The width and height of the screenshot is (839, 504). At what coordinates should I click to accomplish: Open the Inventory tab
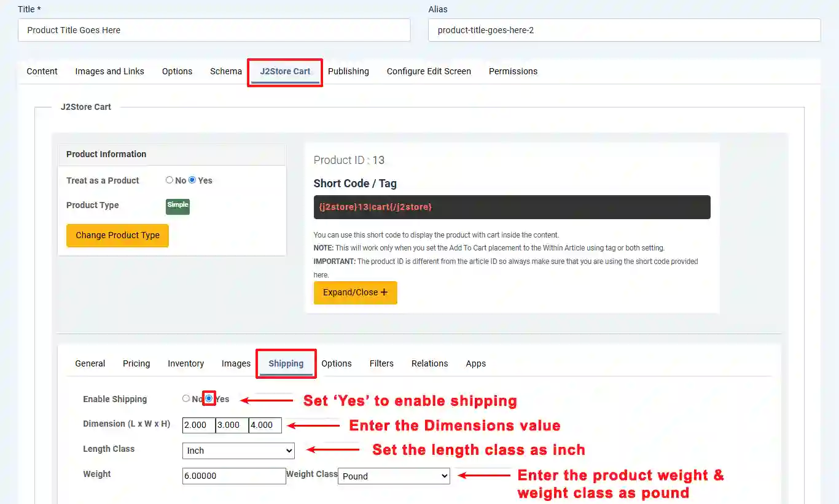(x=186, y=363)
